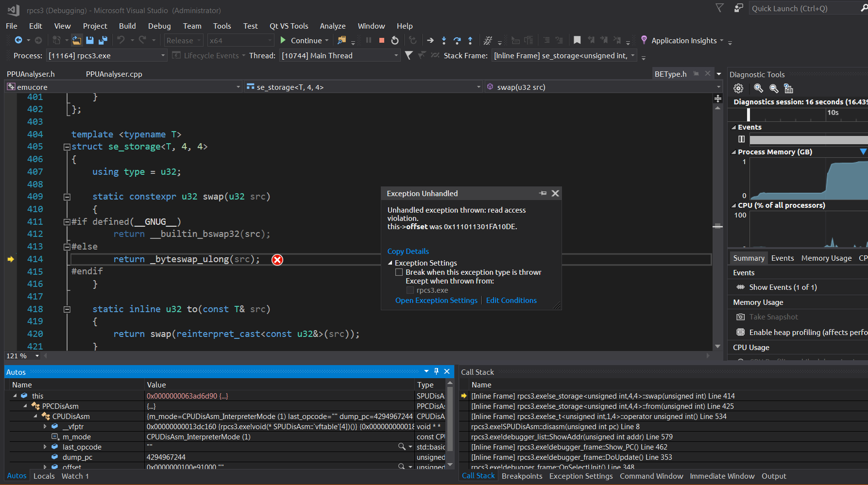The width and height of the screenshot is (868, 485).
Task: Click the Copy Details link
Action: [408, 251]
